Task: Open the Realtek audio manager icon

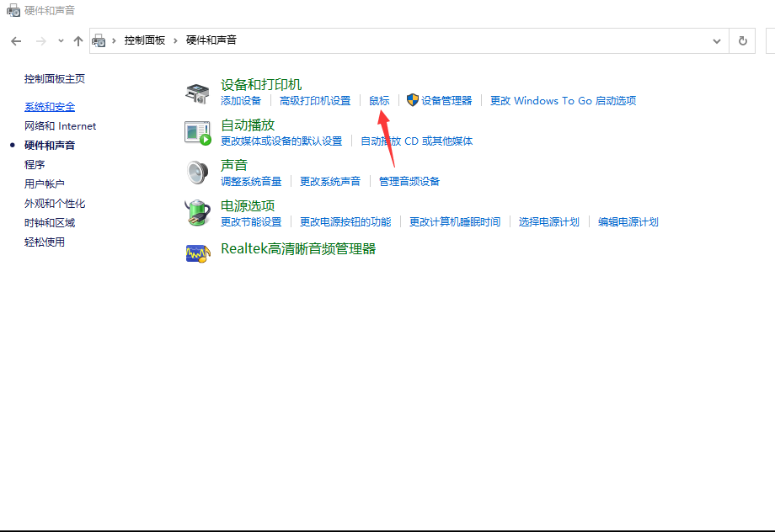Action: click(x=197, y=253)
